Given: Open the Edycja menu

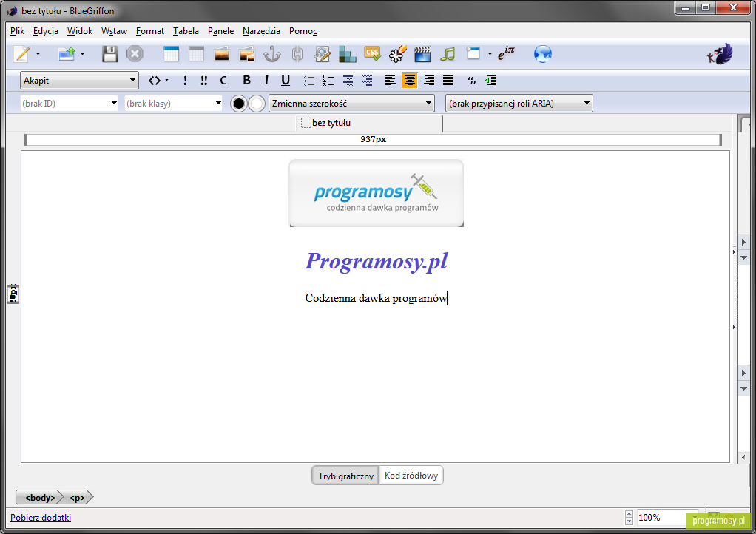Looking at the screenshot, I should point(46,31).
